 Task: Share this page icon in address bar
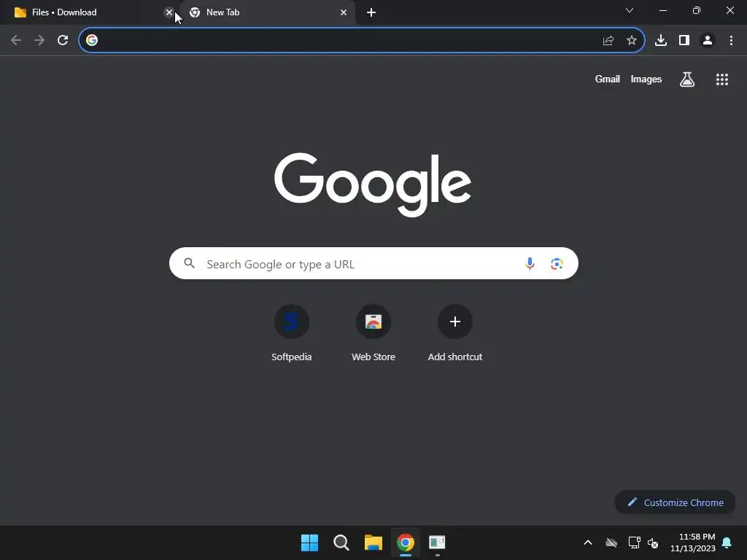pos(608,41)
